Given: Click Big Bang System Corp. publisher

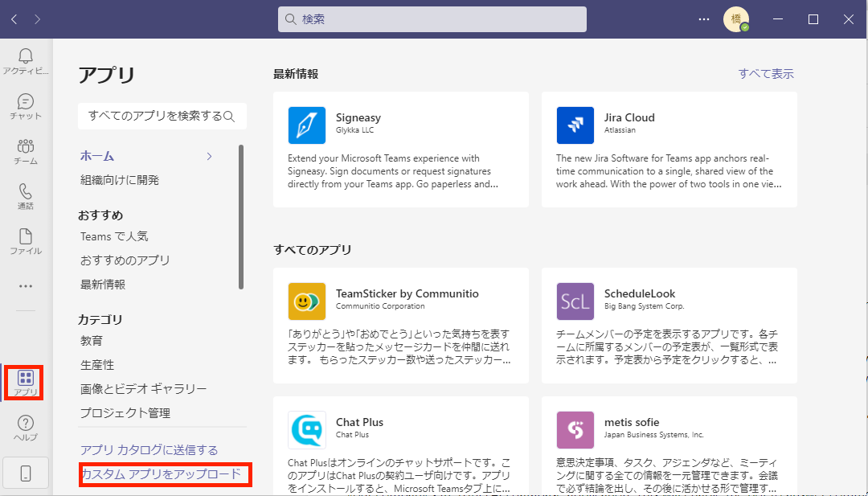Looking at the screenshot, I should [x=645, y=306].
